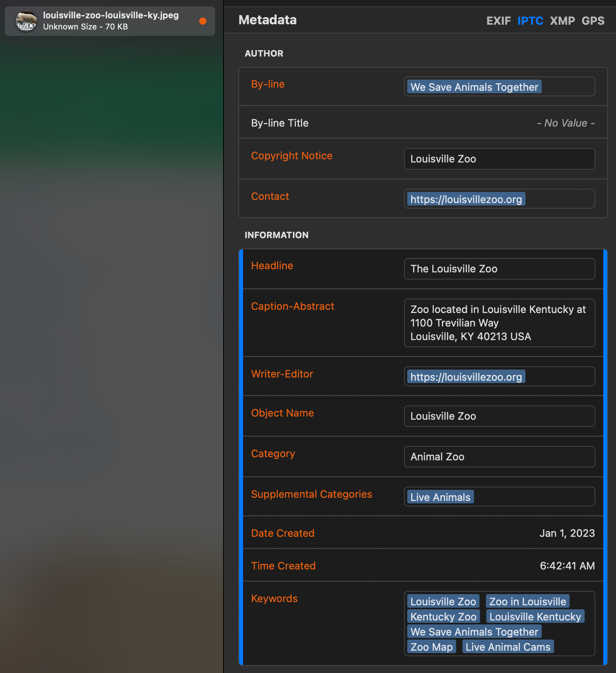
Task: Select the 'Zoo in Louisville' keyword token
Action: pyautogui.click(x=528, y=601)
